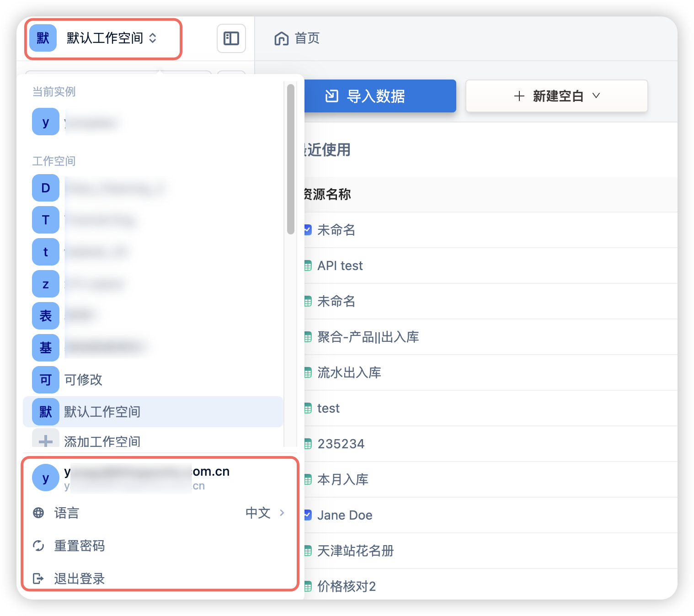Open 流水出入库
Screen dimensions: 694x616
point(349,372)
